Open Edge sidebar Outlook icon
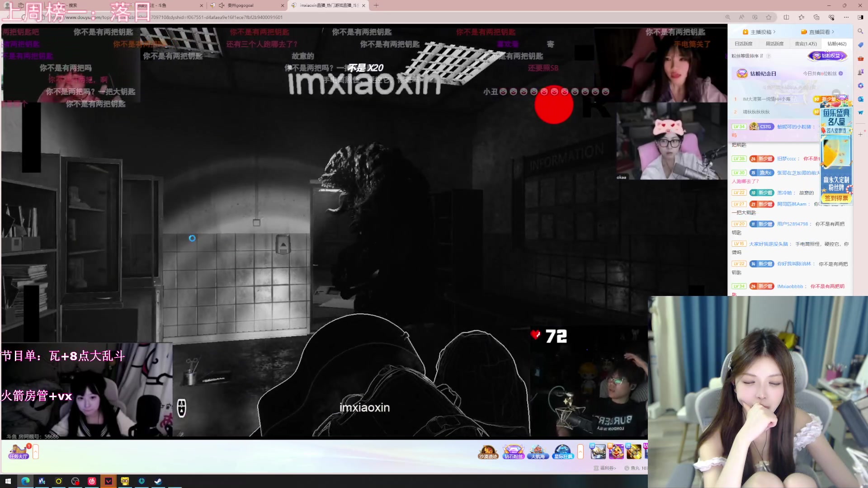The image size is (868, 488). tap(860, 99)
